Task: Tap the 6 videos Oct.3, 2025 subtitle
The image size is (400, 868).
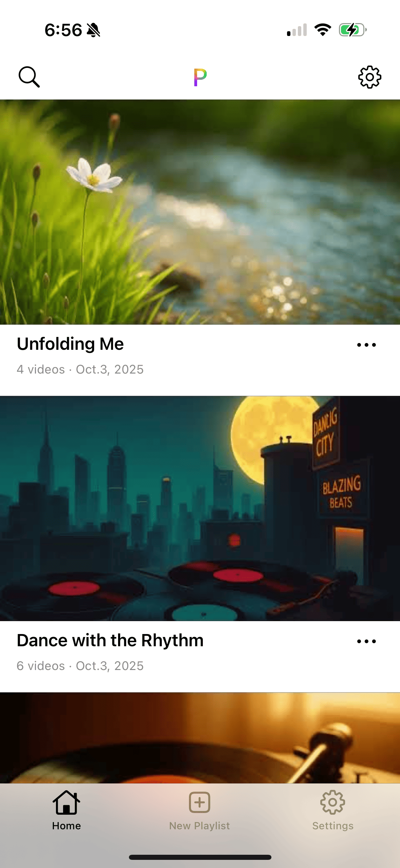Action: point(80,666)
